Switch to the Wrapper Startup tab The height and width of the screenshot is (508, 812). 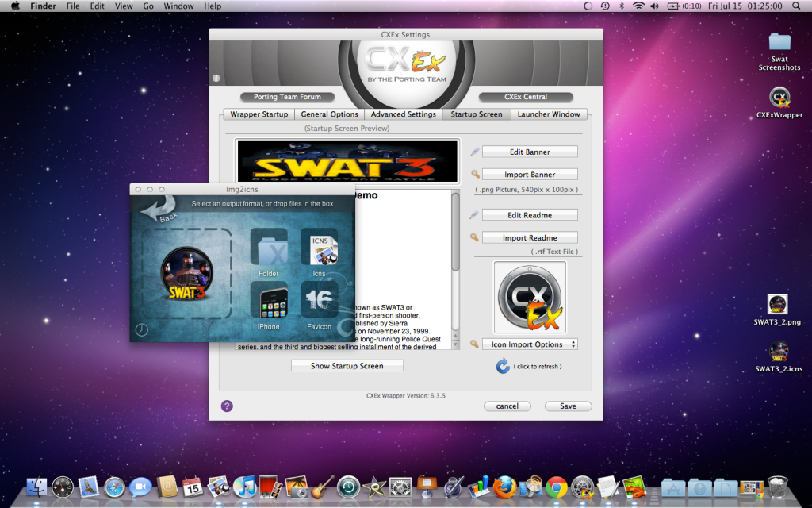coord(259,114)
